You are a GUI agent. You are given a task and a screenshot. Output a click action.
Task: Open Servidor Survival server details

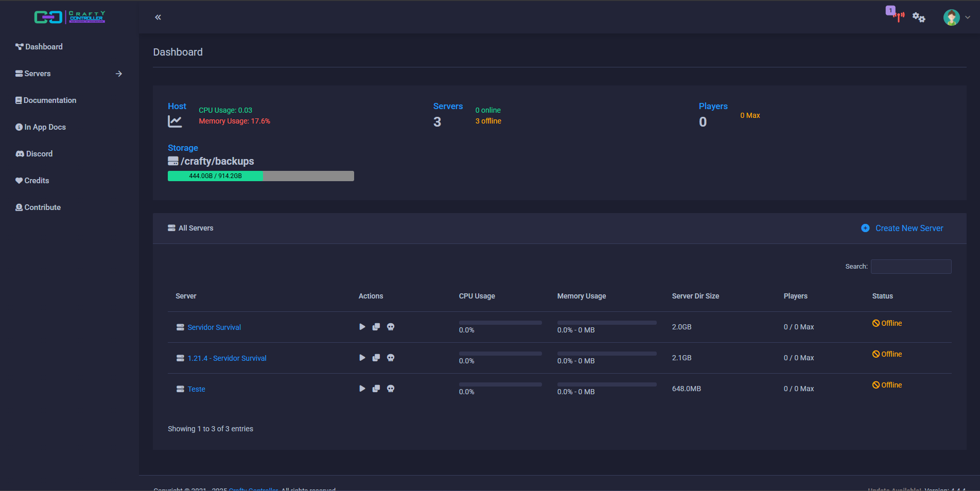click(214, 327)
